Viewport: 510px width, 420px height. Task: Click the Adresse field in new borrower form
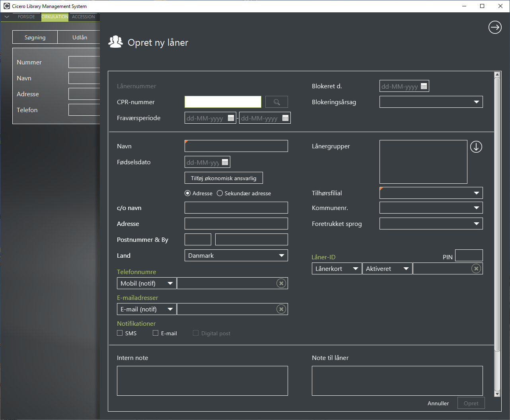(x=236, y=224)
